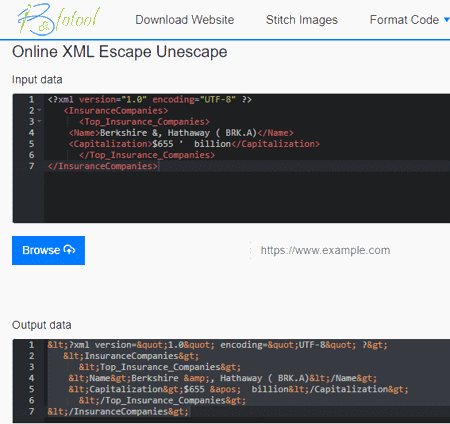Click the Blotool logo
This screenshot has width=450, height=424.
pyautogui.click(x=59, y=19)
